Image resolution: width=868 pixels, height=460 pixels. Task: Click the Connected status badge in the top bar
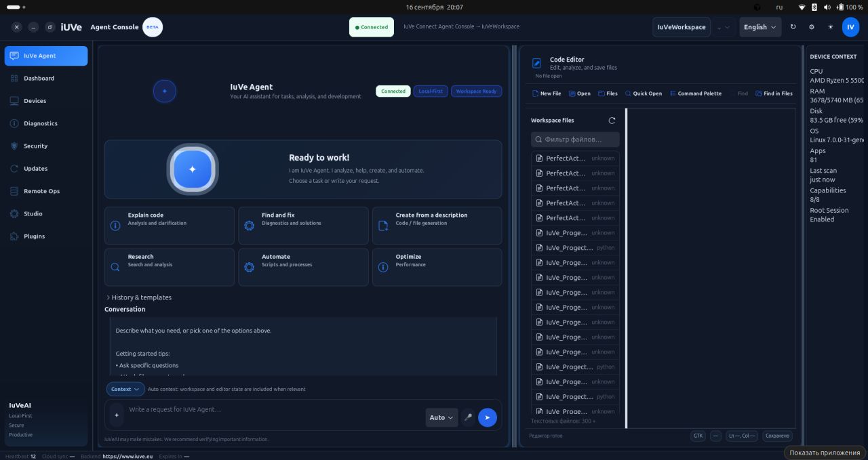[x=372, y=27]
